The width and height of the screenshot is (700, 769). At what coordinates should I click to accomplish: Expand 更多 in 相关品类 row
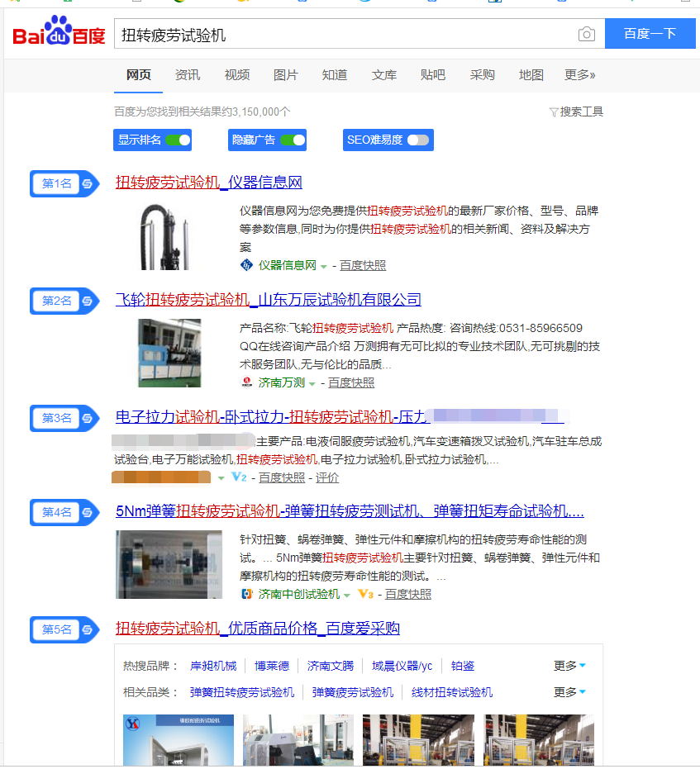click(x=569, y=692)
